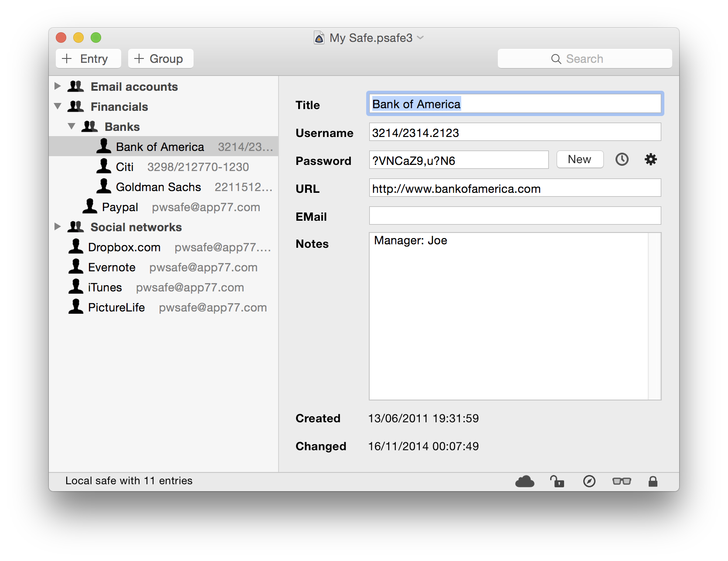Screen dimensions: 728x561
Task: Click the Title field
Action: click(x=515, y=104)
